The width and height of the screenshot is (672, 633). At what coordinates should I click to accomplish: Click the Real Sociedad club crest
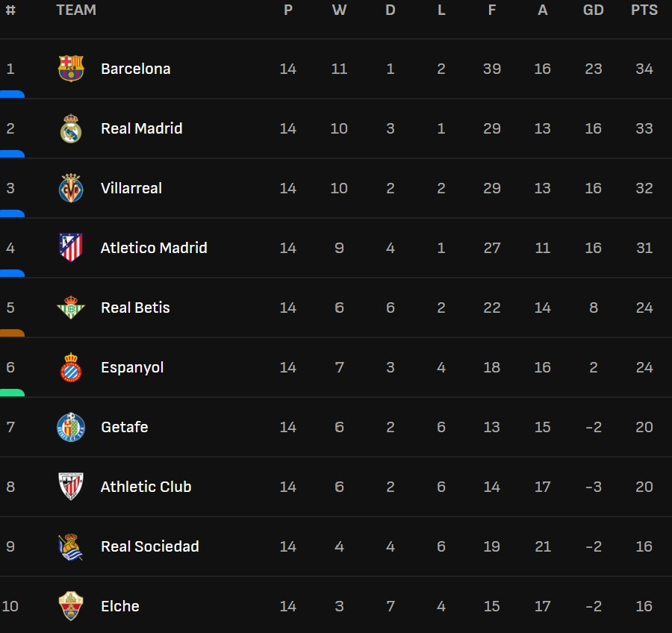(x=71, y=546)
